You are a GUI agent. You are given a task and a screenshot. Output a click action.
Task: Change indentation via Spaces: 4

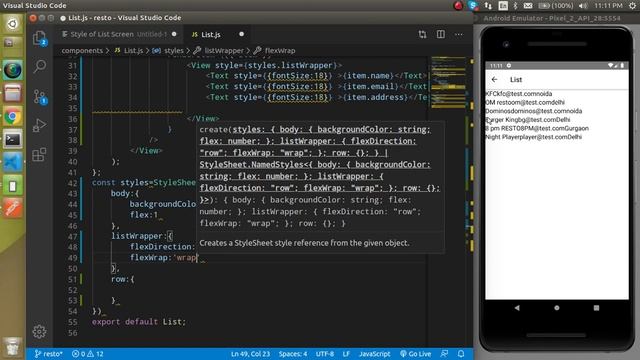click(x=293, y=354)
